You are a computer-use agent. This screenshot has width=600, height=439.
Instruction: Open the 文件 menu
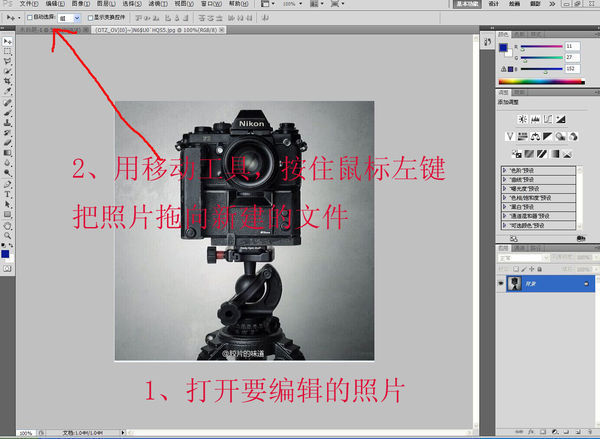(27, 4)
